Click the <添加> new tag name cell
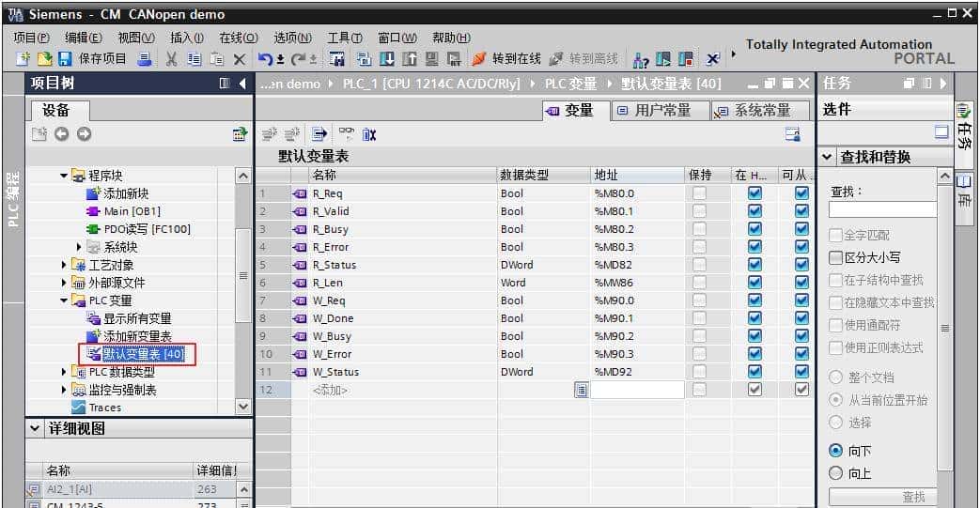Screen dimensions: 980x508 (x=403, y=390)
